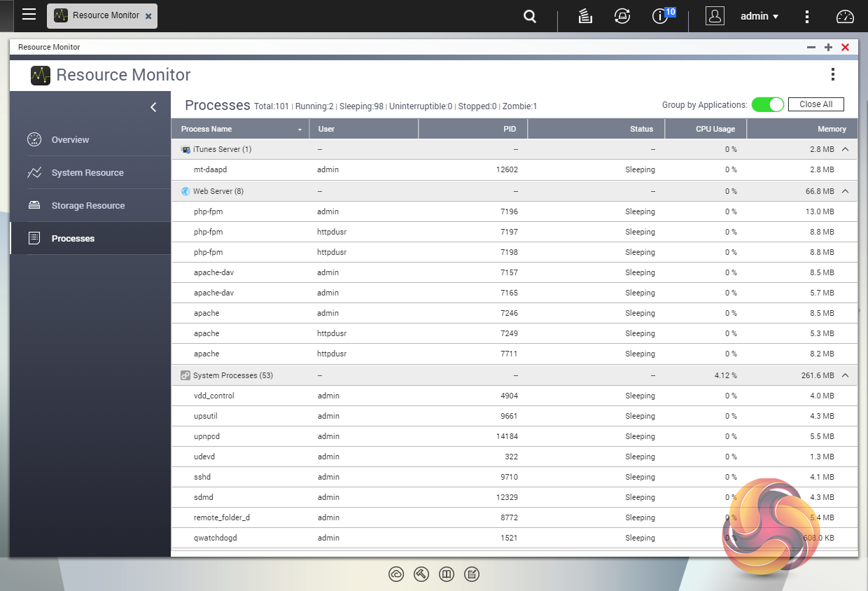Click the admin user profile icon
Viewport: 868px width, 591px height.
tap(715, 16)
